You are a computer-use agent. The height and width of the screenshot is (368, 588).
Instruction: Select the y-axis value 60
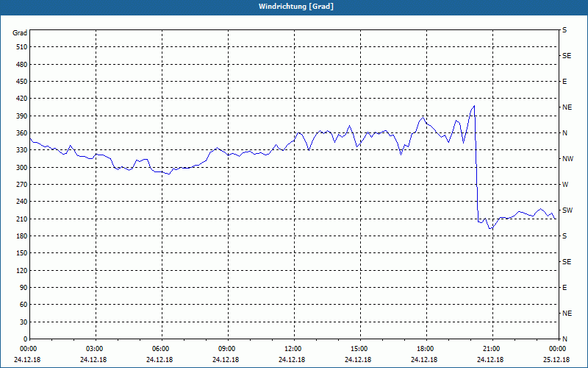coord(24,305)
